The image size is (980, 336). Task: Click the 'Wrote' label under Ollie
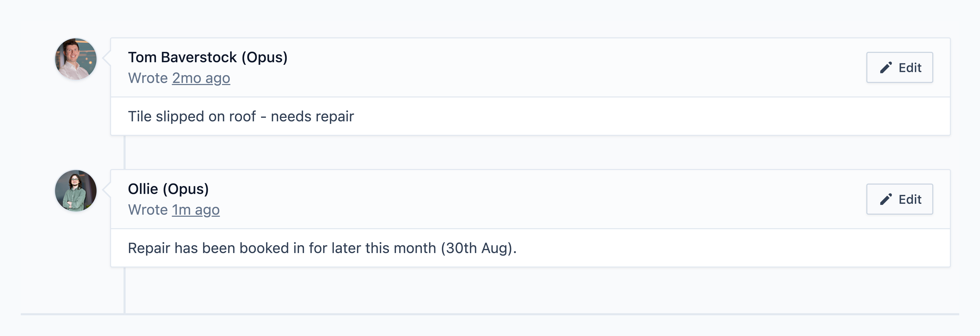(148, 210)
